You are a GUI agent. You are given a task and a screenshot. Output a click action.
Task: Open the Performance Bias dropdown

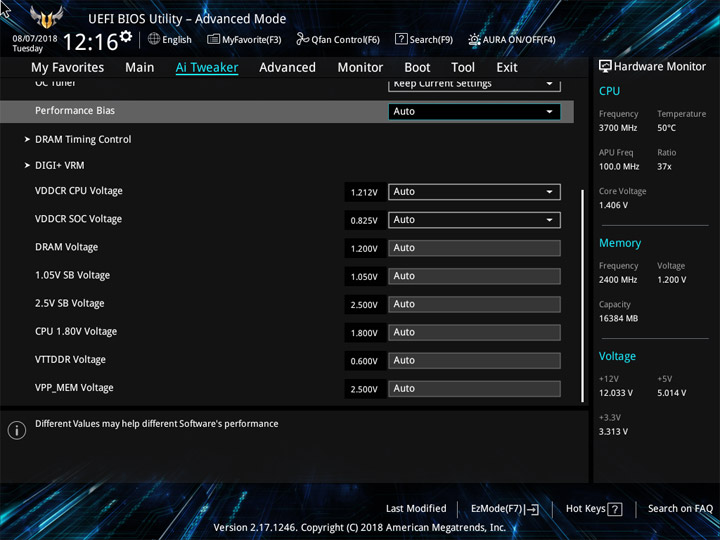pyautogui.click(x=474, y=112)
